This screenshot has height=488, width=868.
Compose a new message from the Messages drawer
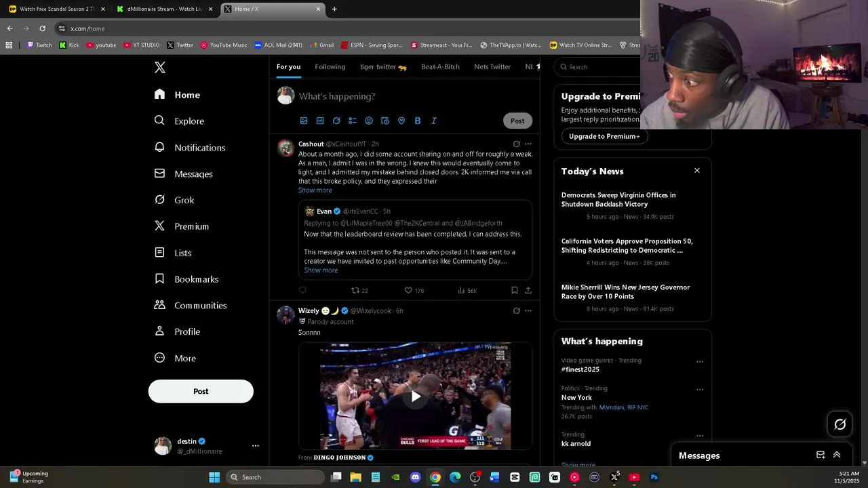(821, 455)
